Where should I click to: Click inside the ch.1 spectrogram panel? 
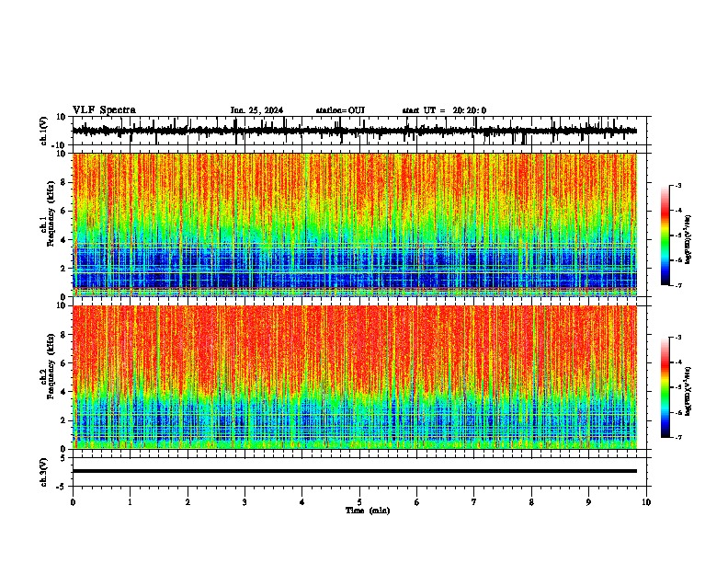(x=355, y=224)
